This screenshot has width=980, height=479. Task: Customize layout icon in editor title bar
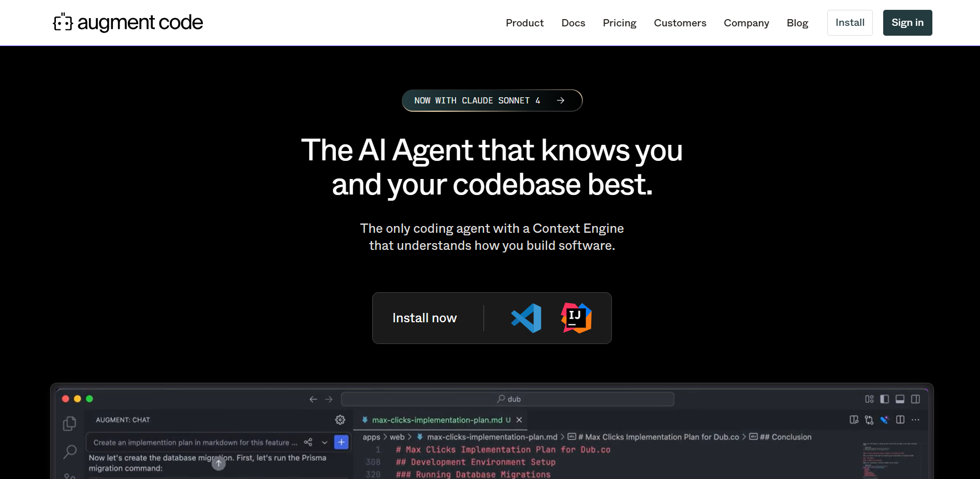point(869,399)
